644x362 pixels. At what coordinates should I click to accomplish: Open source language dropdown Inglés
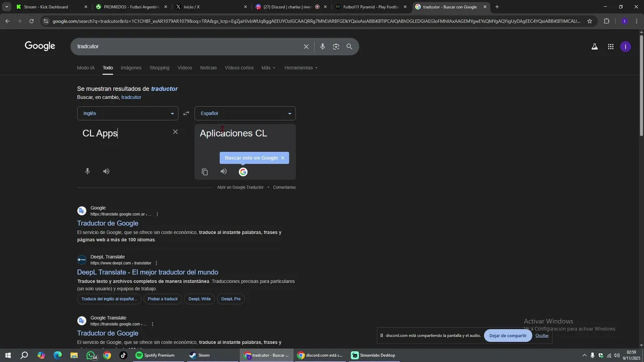tap(128, 114)
